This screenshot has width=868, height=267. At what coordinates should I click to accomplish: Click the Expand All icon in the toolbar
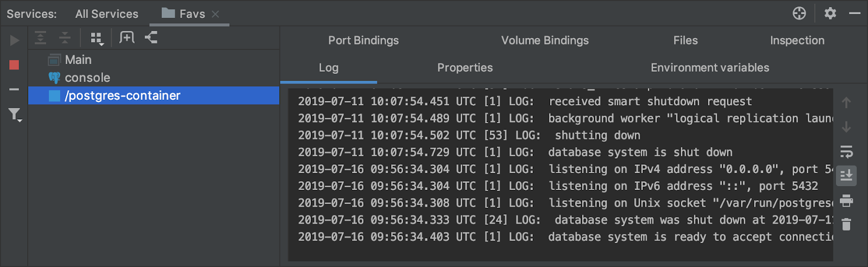click(41, 37)
